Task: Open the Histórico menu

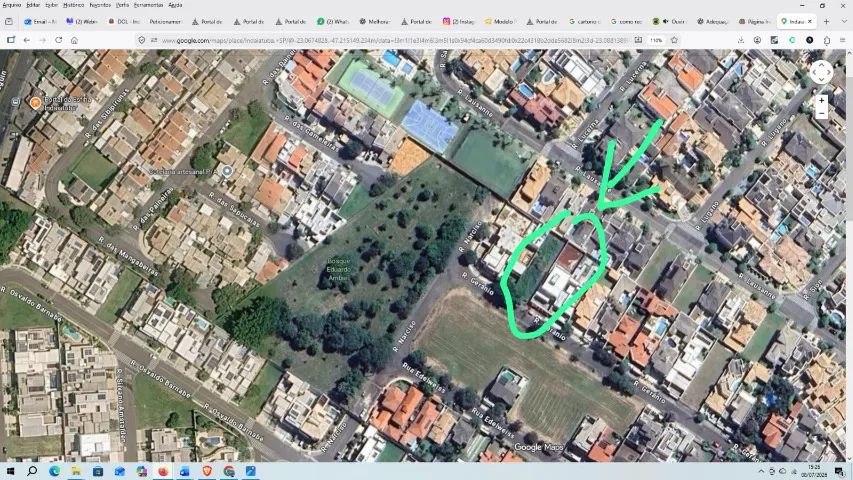Action: coord(73,5)
